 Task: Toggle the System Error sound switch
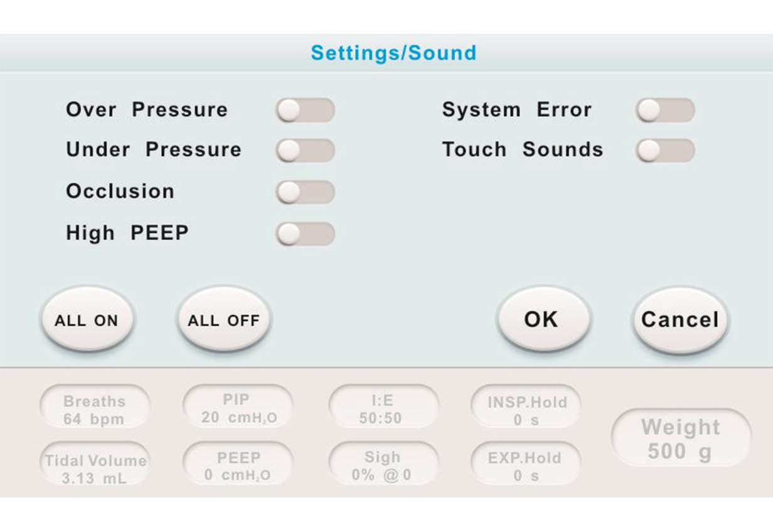pyautogui.click(x=665, y=110)
